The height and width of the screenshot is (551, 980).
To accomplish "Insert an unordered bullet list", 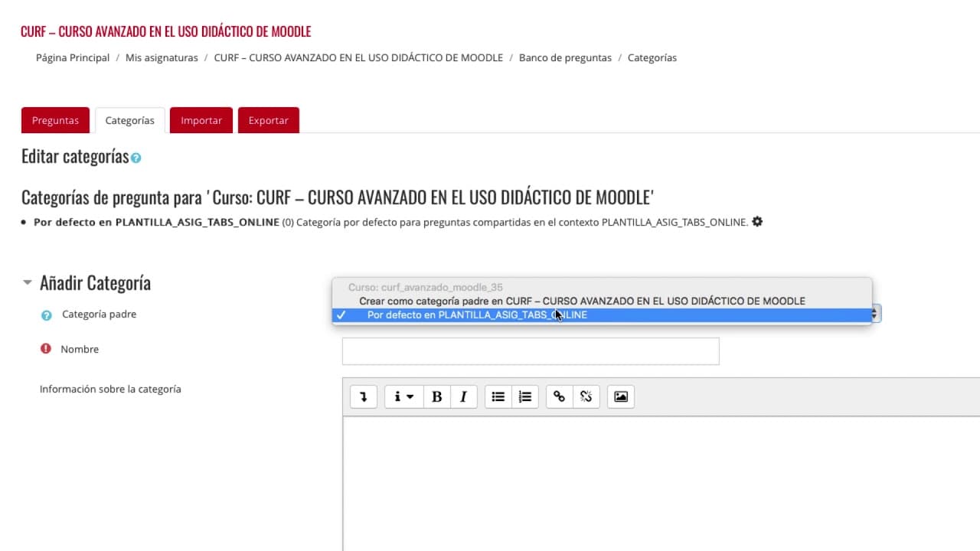I will 498,396.
